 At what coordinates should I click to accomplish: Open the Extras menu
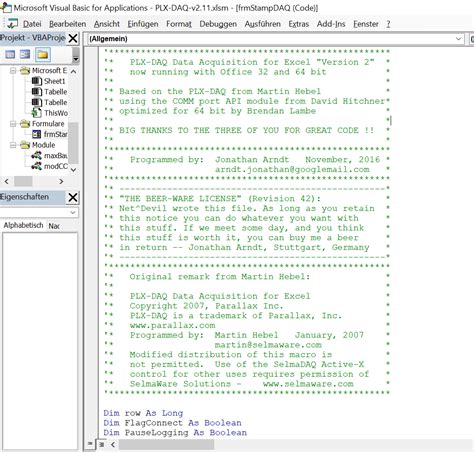pyautogui.click(x=299, y=24)
